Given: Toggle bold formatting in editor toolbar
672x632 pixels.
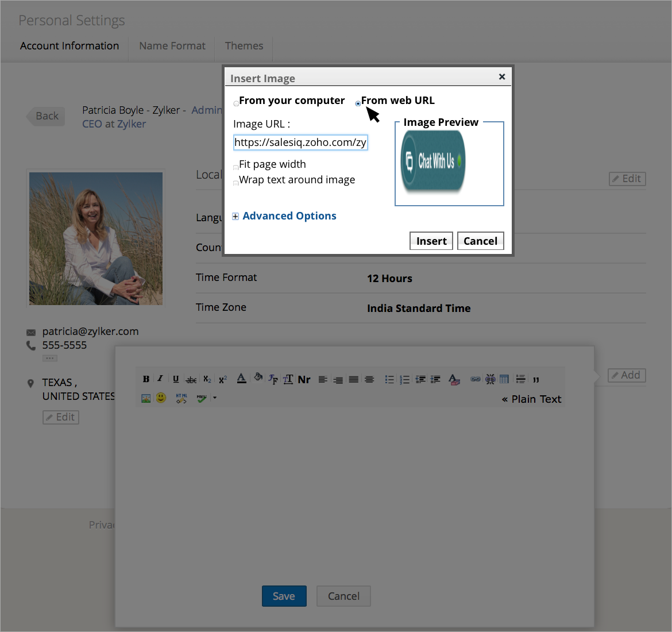Looking at the screenshot, I should pos(146,379).
